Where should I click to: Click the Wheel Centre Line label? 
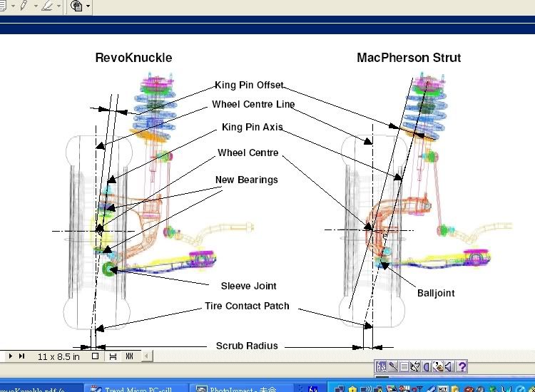coord(253,104)
